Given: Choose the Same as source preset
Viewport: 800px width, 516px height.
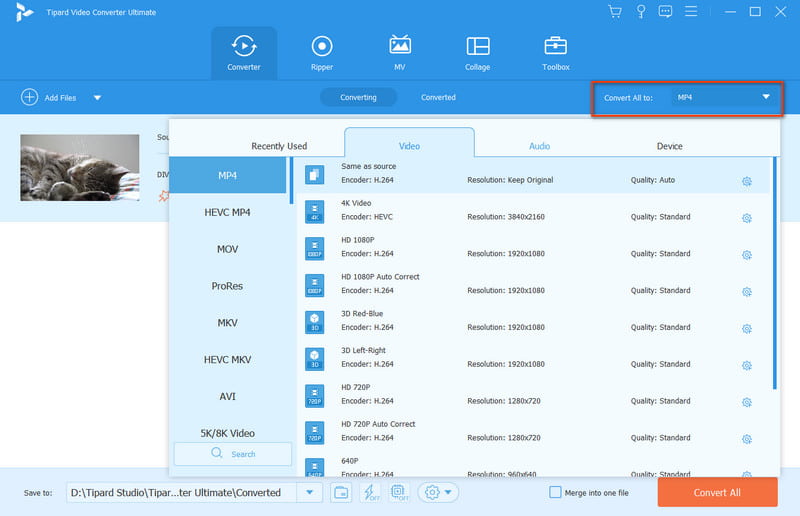Looking at the screenshot, I should (x=533, y=175).
